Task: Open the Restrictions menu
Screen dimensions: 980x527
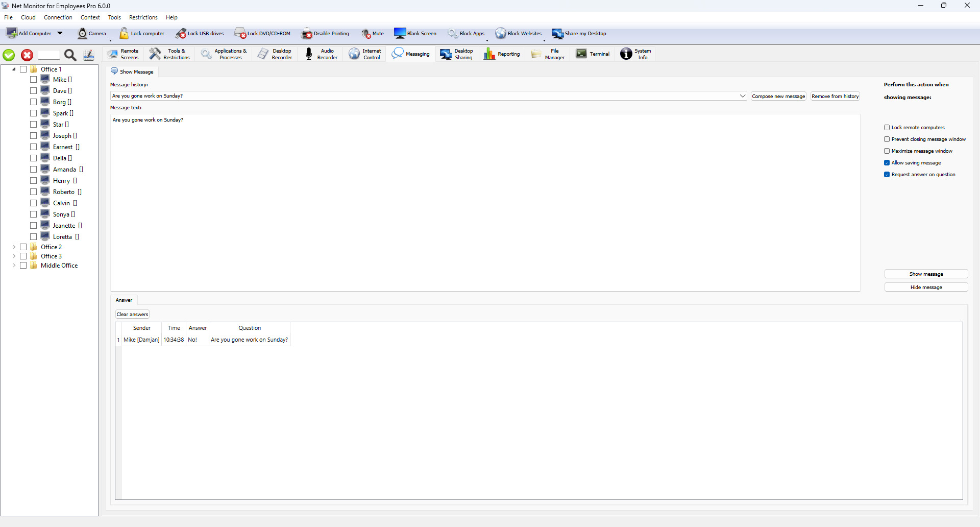Action: pos(143,17)
